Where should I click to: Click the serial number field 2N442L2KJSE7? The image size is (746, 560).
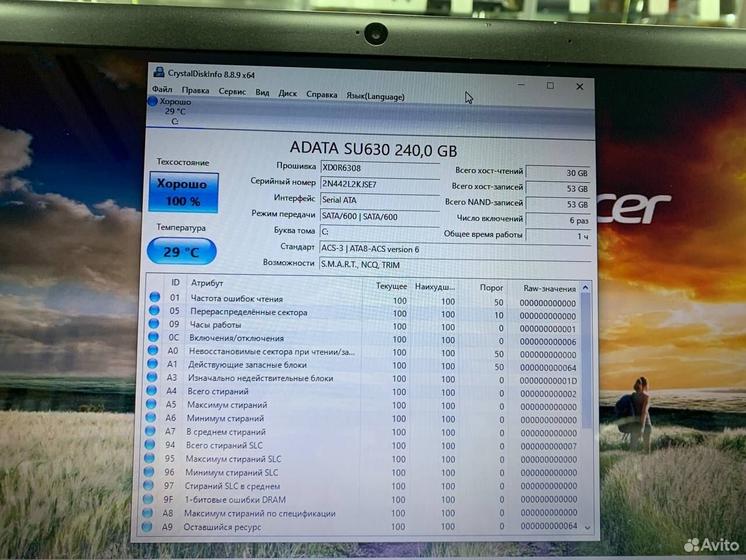tap(378, 184)
